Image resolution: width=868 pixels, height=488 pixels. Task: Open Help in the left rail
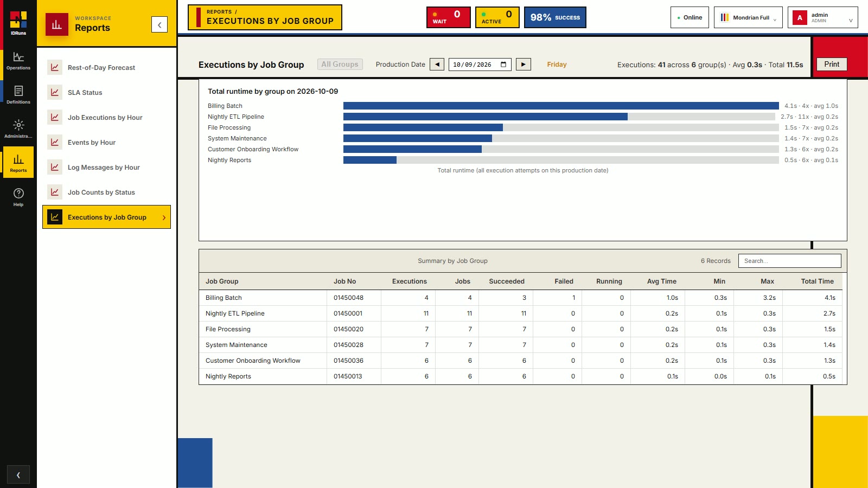18,197
